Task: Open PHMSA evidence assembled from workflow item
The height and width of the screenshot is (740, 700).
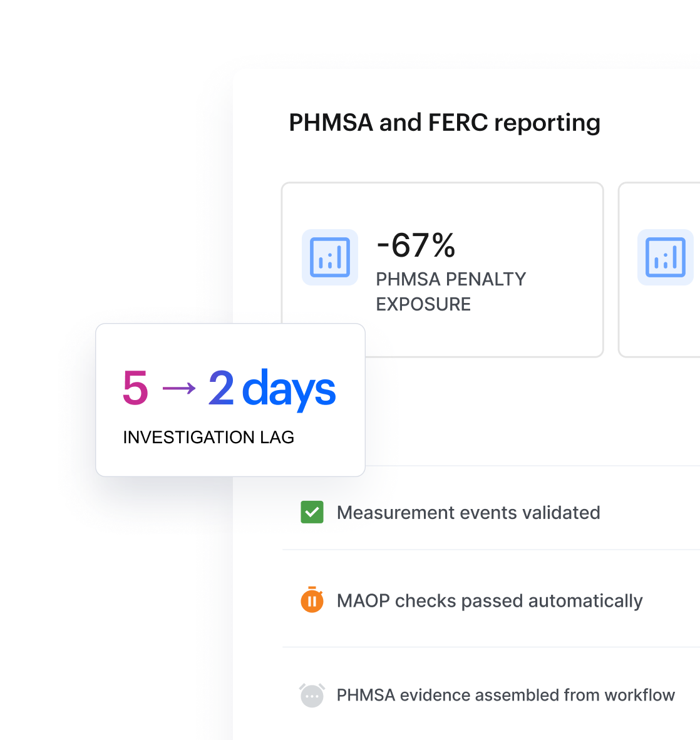Action: (x=491, y=695)
